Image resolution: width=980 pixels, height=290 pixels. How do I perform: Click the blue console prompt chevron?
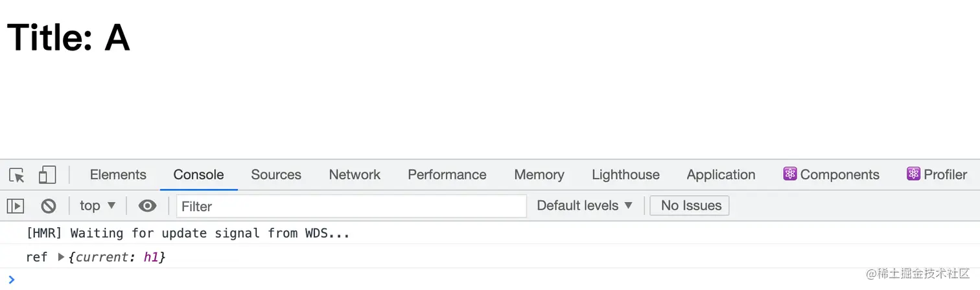click(11, 280)
